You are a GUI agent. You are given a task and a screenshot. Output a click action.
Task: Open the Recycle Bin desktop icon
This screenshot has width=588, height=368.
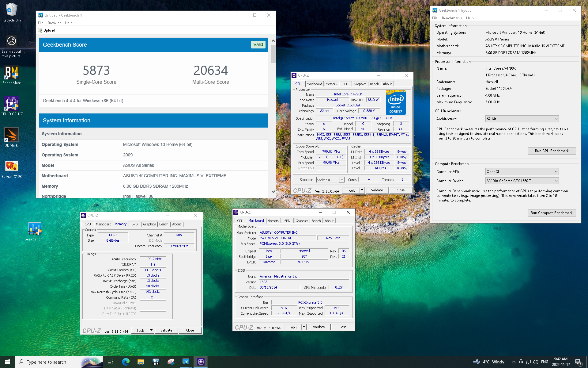[12, 13]
